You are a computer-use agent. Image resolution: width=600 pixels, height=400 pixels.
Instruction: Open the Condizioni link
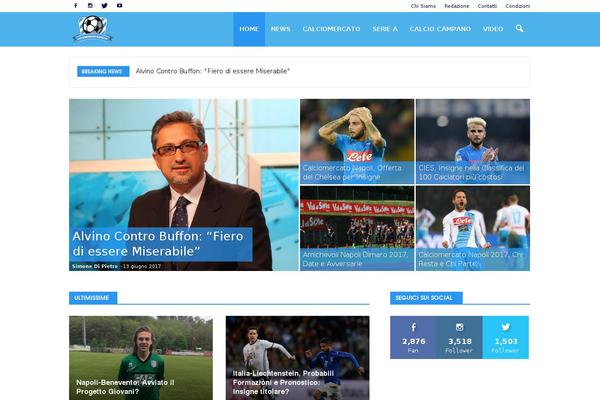517,6
